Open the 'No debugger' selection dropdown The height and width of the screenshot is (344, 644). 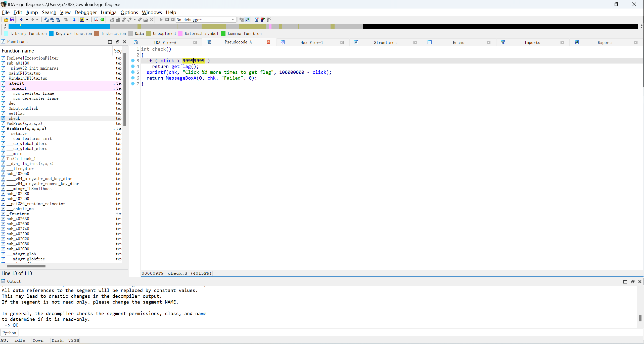coord(206,20)
